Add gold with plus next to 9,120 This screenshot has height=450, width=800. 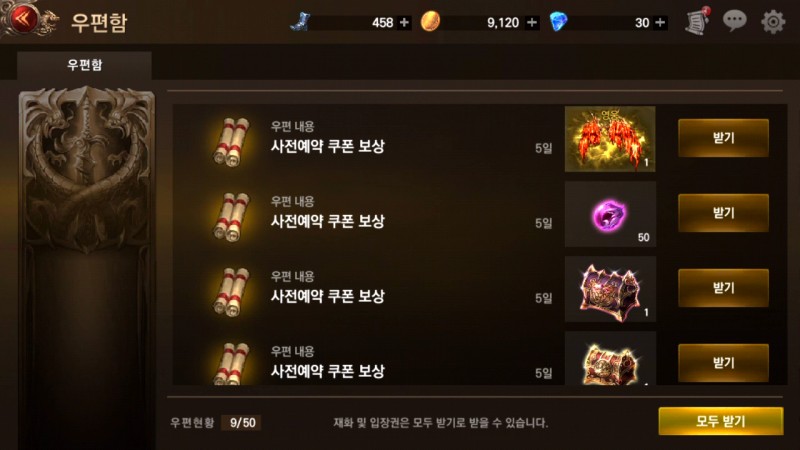point(532,22)
